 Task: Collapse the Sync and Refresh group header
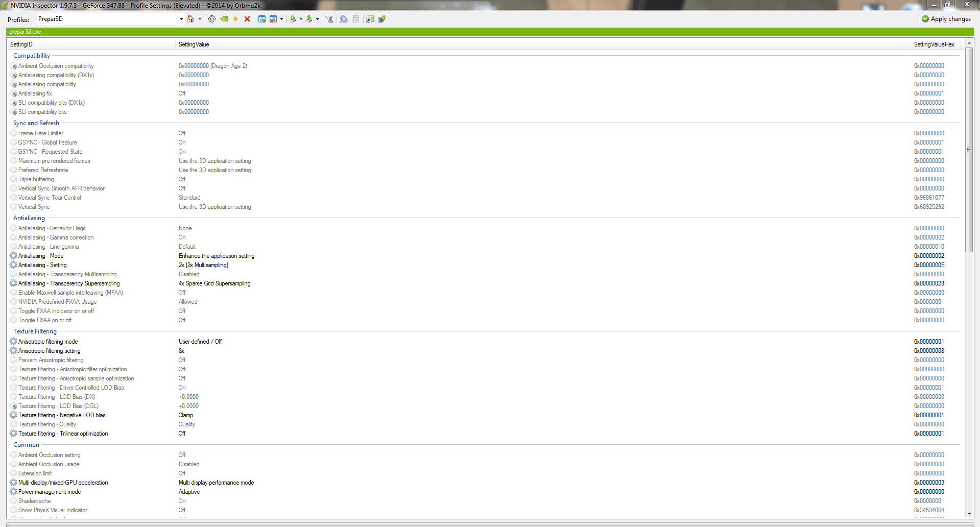point(36,123)
